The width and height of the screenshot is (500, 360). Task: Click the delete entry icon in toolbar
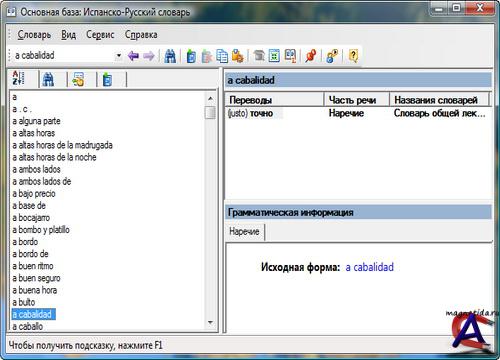(207, 56)
